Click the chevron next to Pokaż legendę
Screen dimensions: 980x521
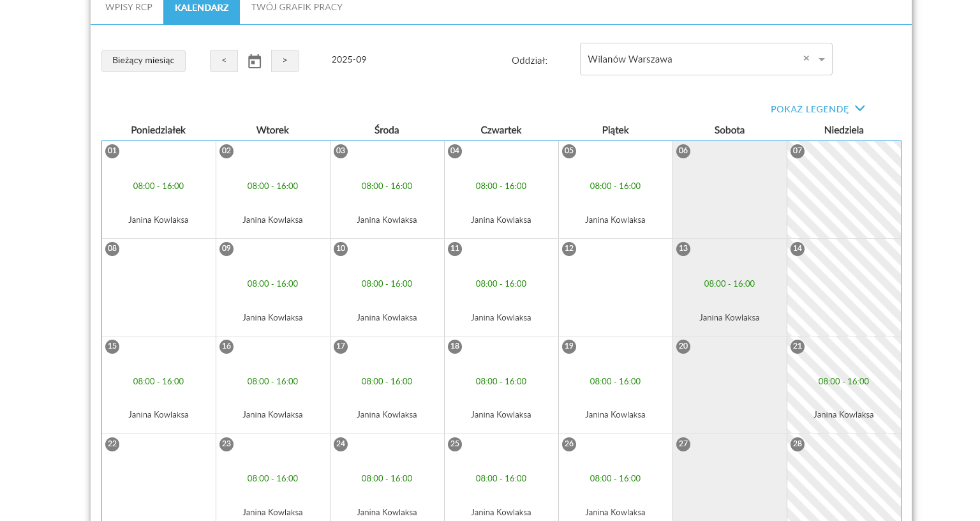click(859, 109)
